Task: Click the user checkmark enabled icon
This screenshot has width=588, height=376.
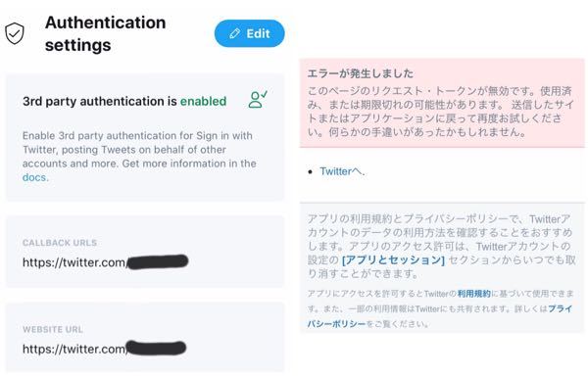Action: (x=258, y=99)
